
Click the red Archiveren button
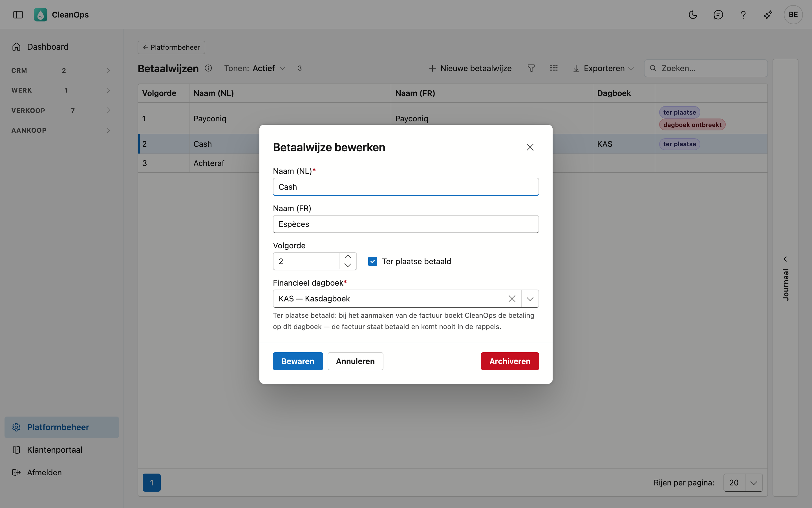[x=510, y=361]
